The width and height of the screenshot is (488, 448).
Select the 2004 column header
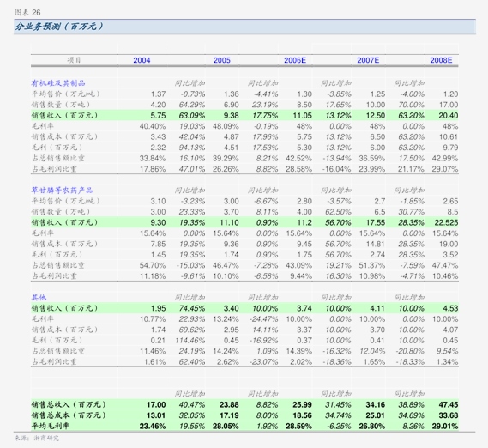[142, 60]
